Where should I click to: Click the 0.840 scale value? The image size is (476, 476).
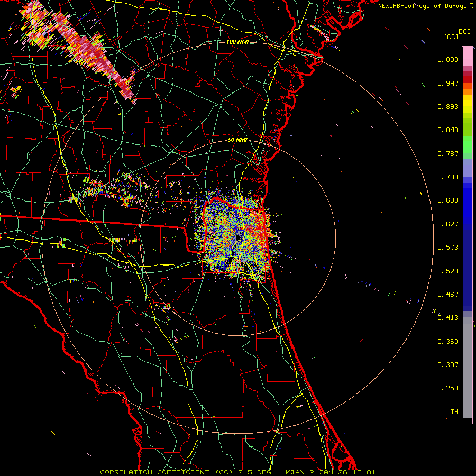(448, 130)
